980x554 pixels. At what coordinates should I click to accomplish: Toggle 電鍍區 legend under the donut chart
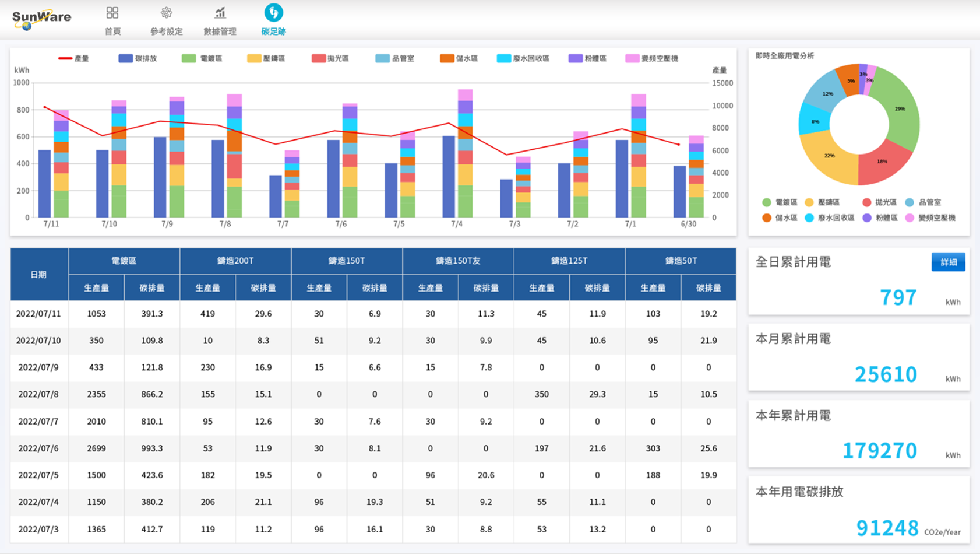(x=780, y=202)
